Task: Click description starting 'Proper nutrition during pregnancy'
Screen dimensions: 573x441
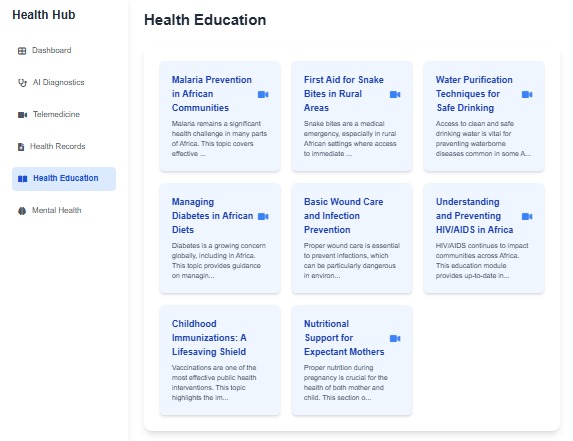Action: 346,383
